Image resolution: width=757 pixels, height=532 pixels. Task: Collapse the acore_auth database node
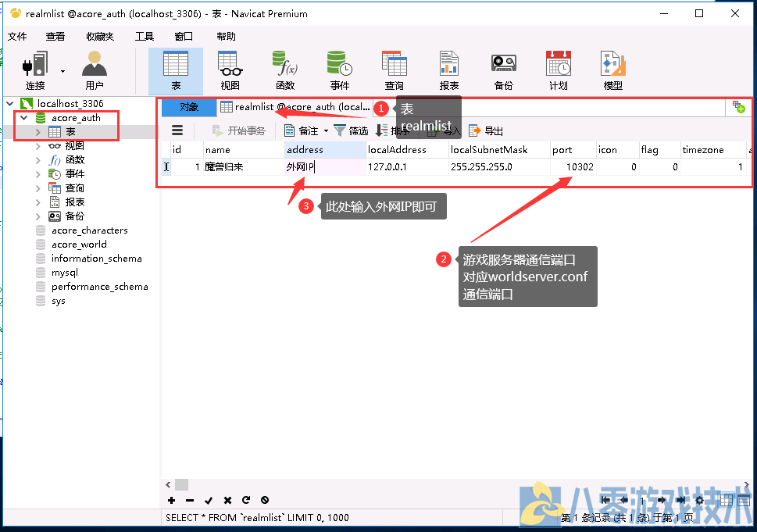point(24,118)
